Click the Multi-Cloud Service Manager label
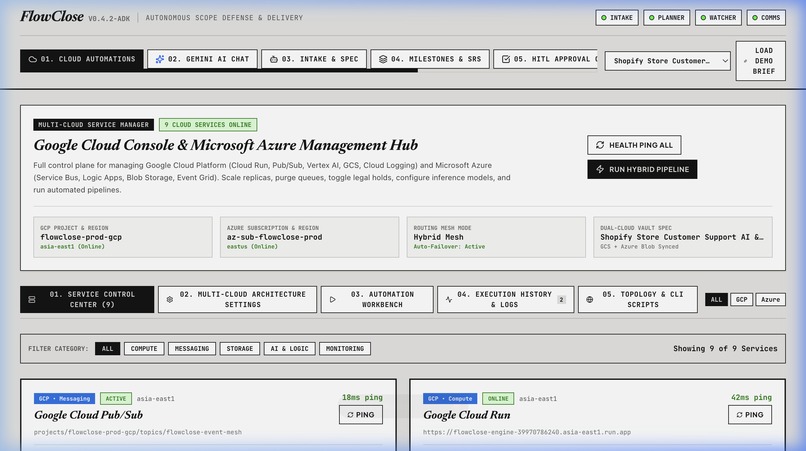806x451 pixels. click(x=94, y=124)
